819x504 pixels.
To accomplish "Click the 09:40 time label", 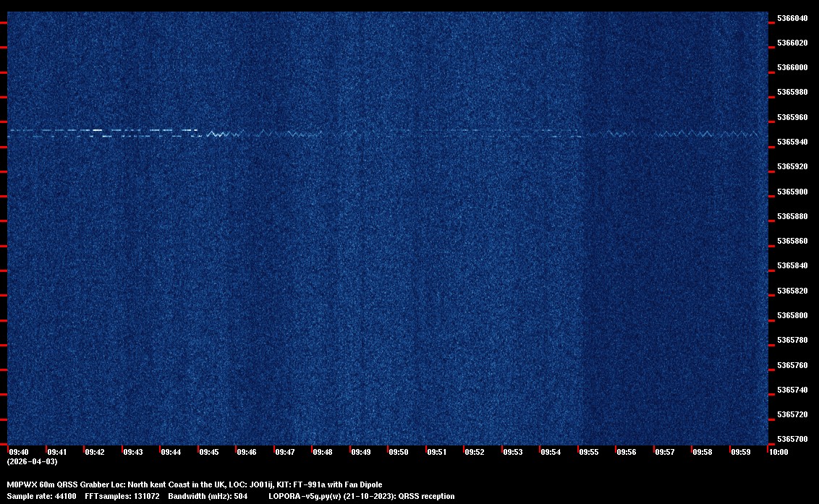I will pyautogui.click(x=19, y=452).
